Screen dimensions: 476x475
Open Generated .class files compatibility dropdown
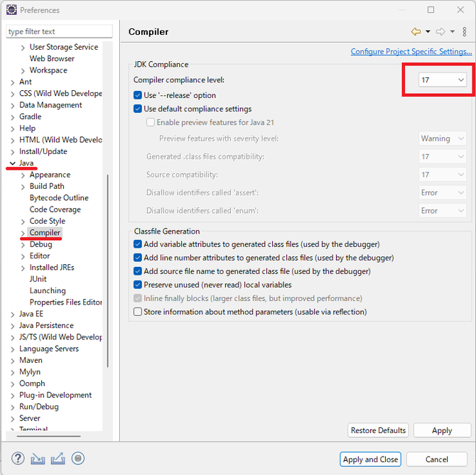pos(443,156)
